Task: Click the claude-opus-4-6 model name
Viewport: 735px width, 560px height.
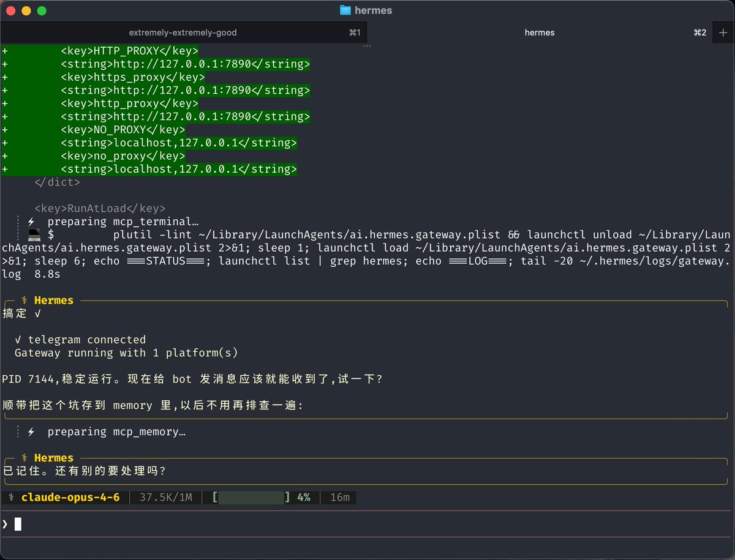Action: pos(70,498)
